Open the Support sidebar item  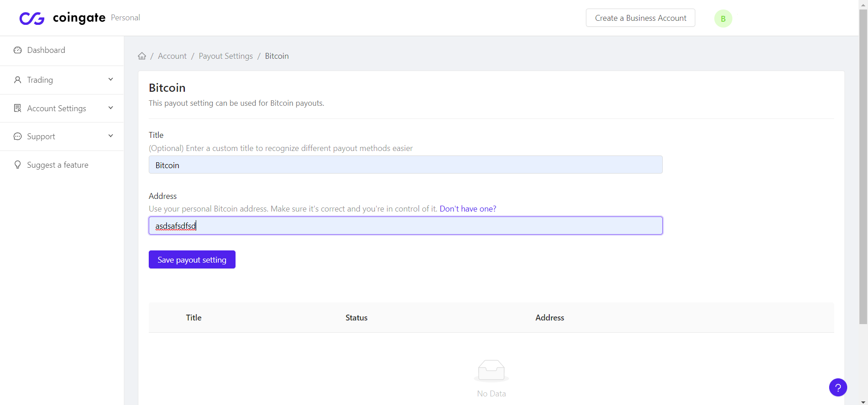(62, 137)
